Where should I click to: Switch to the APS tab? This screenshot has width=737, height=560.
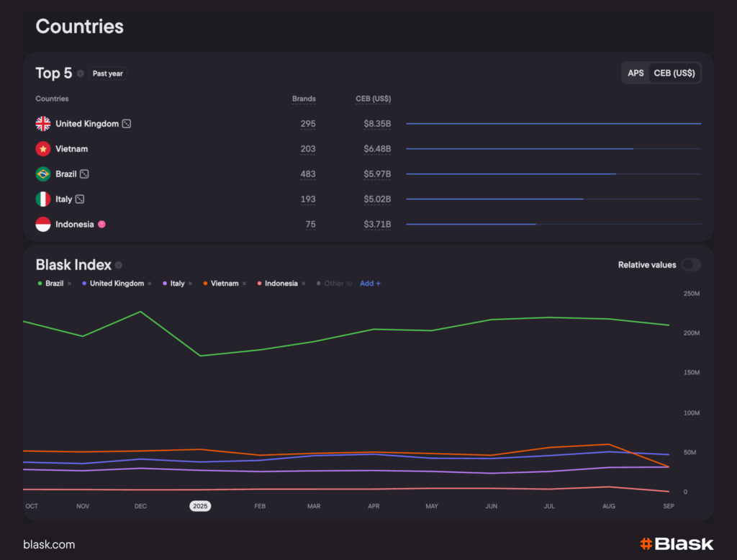point(636,73)
